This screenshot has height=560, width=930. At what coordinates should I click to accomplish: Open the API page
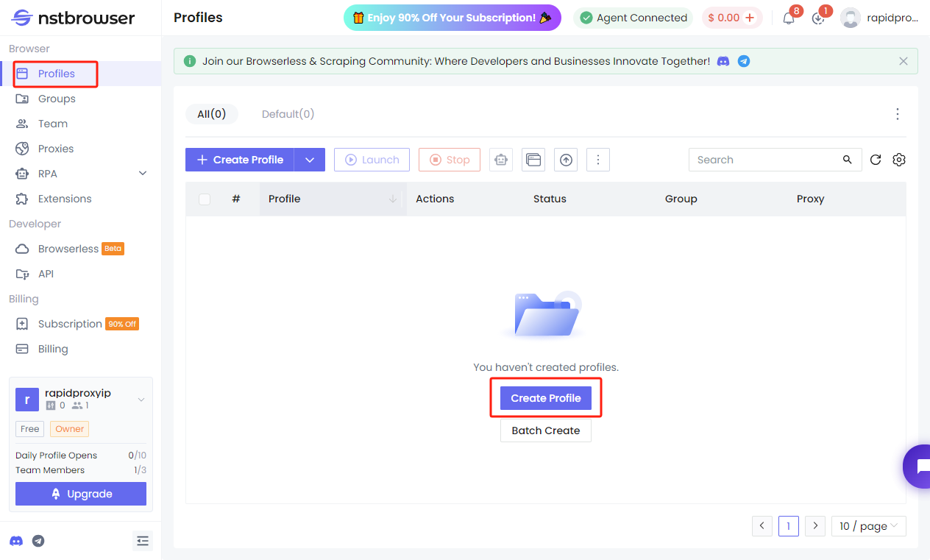pyautogui.click(x=80, y=274)
